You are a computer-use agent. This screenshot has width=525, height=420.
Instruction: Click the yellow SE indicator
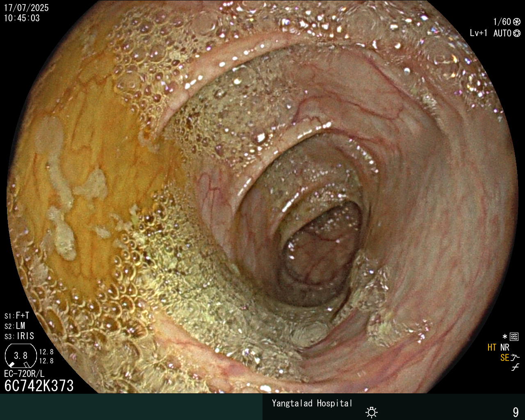pos(504,358)
